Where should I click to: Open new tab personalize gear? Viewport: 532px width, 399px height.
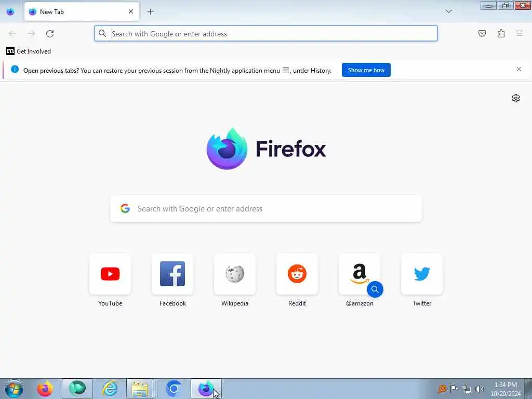(x=516, y=98)
